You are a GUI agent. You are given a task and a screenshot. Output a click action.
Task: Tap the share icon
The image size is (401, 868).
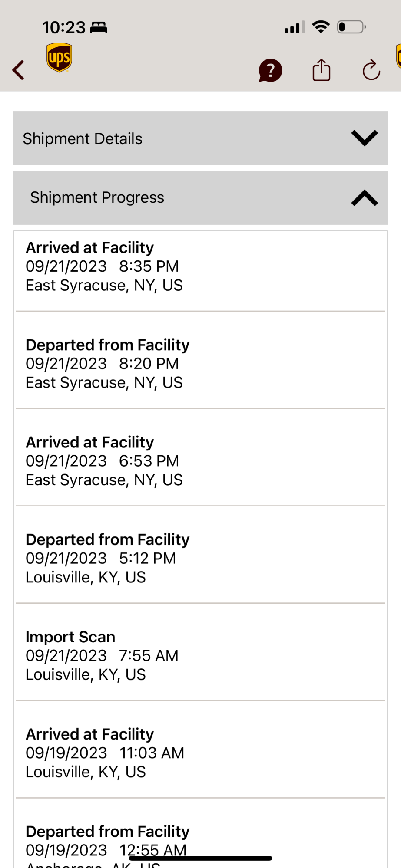[x=321, y=70]
